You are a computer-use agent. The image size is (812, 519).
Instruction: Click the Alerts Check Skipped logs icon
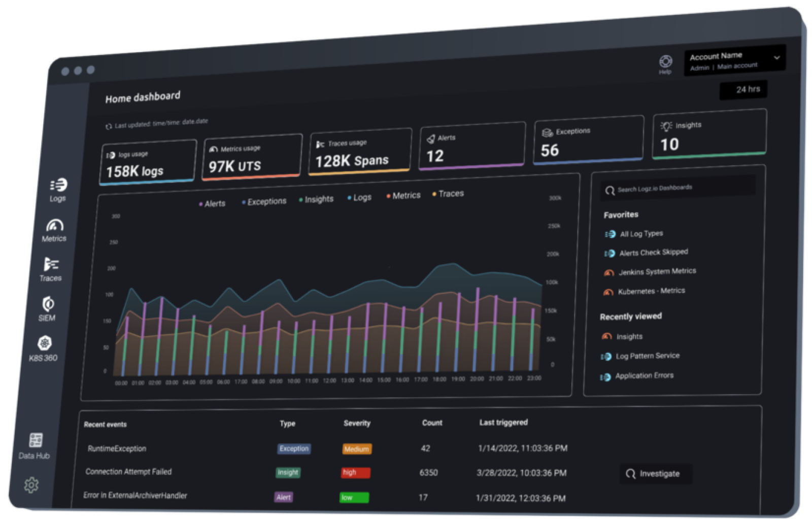[610, 253]
